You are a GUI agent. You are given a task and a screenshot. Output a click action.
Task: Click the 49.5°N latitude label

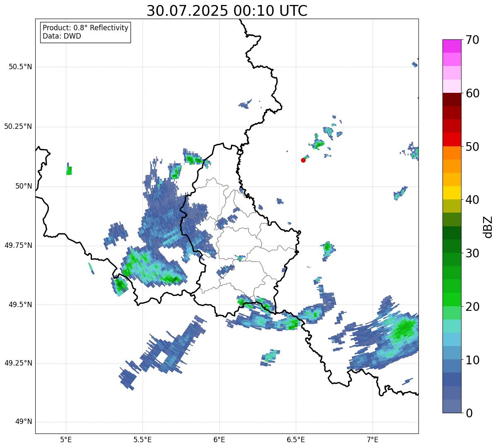tap(20, 305)
